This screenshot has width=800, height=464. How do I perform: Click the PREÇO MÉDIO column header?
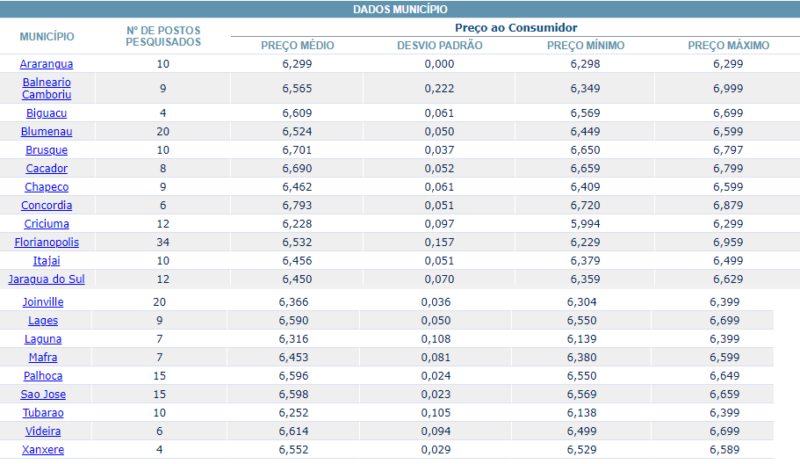pos(297,46)
